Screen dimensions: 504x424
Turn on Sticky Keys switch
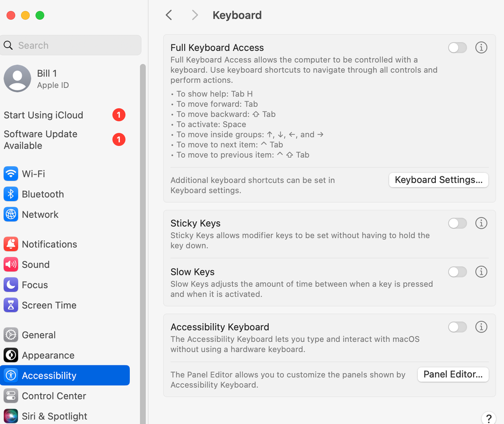458,223
